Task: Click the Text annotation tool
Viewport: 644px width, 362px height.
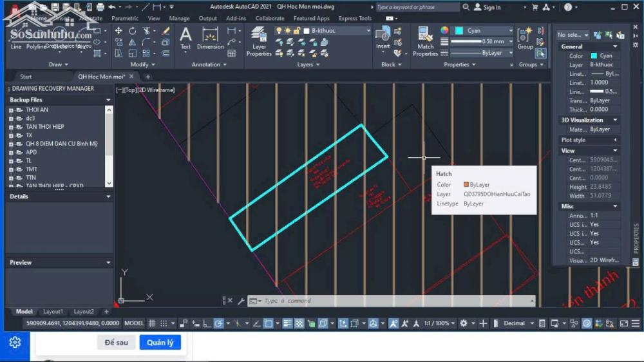Action: click(x=185, y=37)
